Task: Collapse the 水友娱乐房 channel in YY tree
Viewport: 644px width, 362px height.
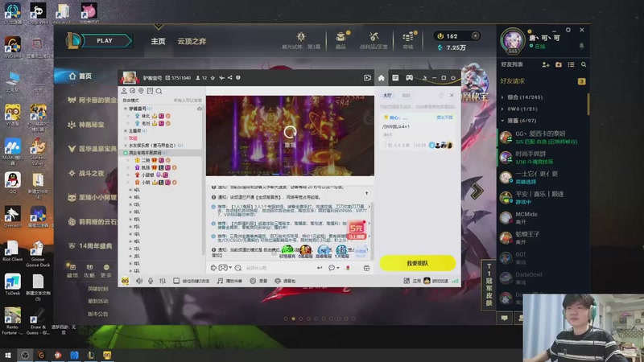Action: pos(126,146)
